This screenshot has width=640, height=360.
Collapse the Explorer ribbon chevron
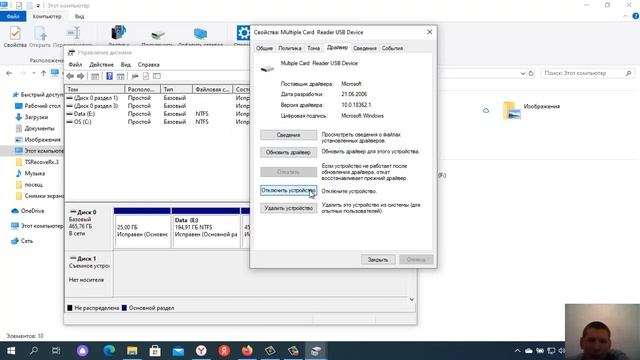coord(625,16)
